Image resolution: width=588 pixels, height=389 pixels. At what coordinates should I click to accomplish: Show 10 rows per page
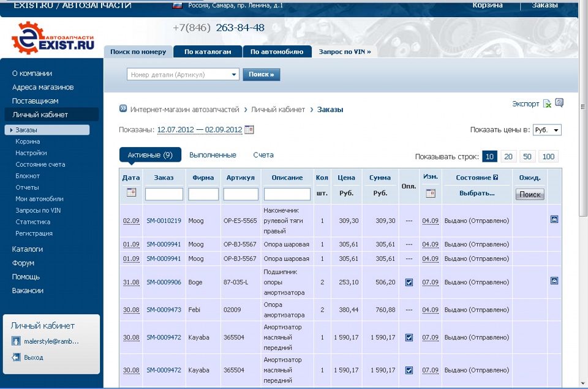(x=490, y=156)
